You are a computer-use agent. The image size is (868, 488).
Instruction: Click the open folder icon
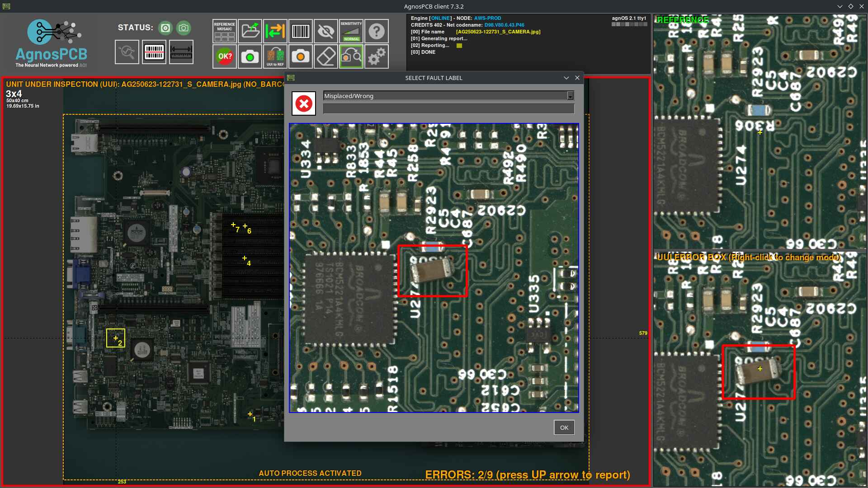(250, 31)
